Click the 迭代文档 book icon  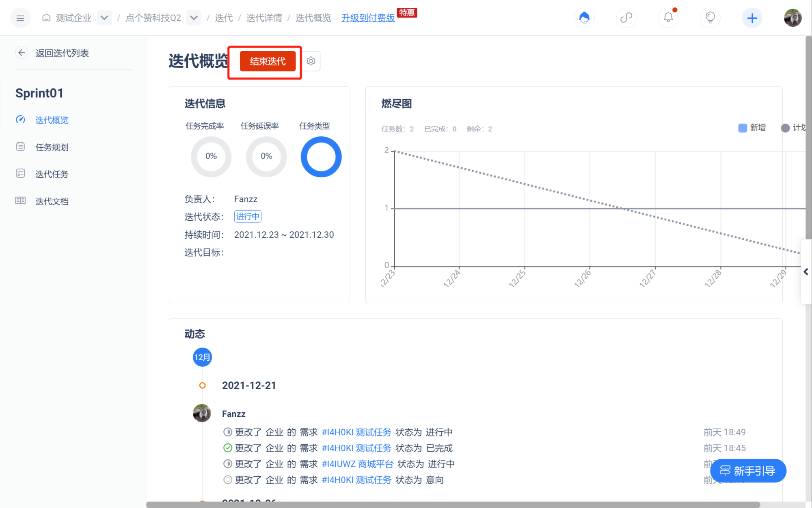click(x=20, y=200)
